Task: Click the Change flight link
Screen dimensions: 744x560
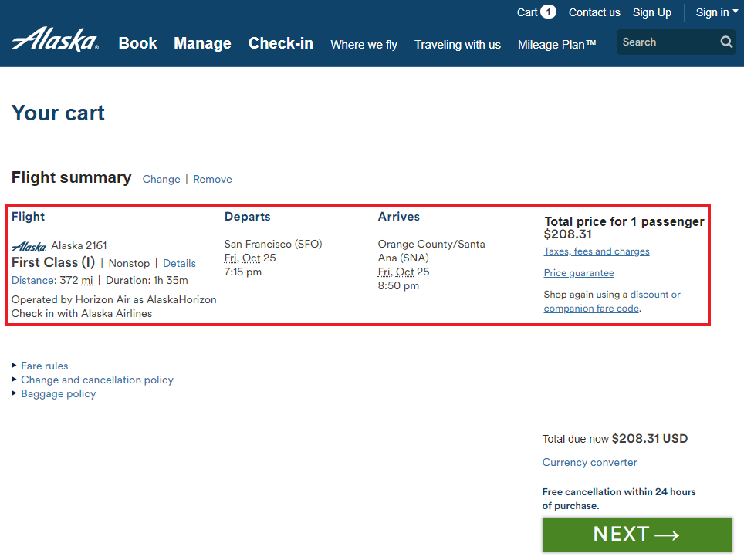Action: (161, 179)
